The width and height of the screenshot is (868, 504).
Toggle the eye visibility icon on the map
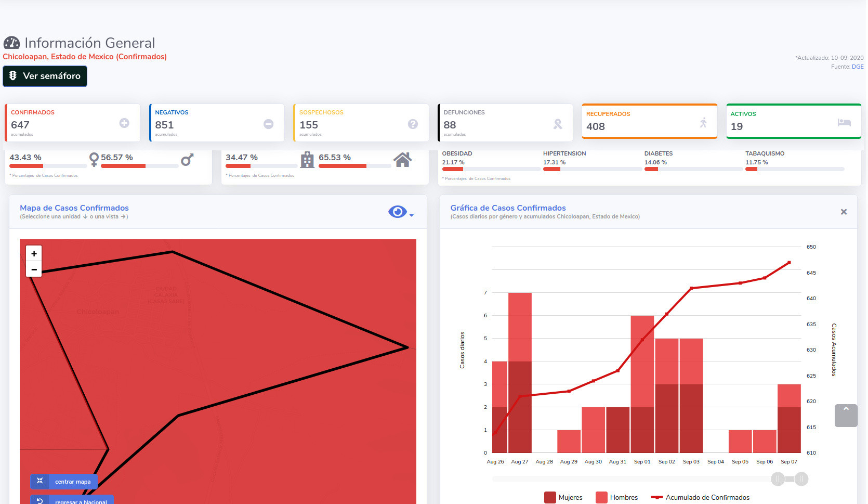point(398,212)
